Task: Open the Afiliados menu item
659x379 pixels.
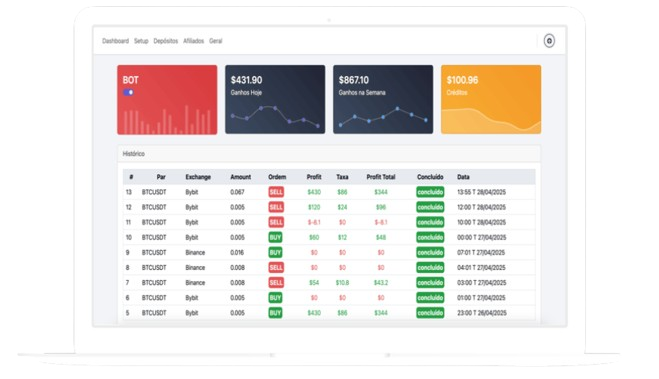Action: pyautogui.click(x=193, y=41)
